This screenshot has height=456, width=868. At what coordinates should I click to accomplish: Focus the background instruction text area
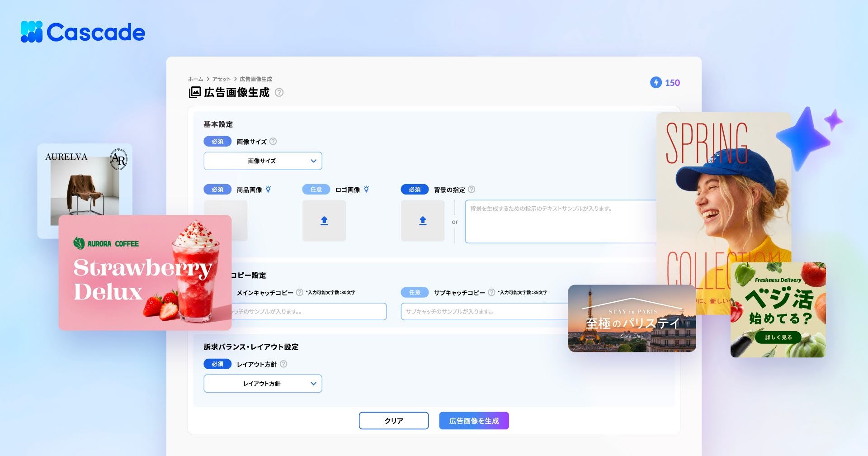561,222
